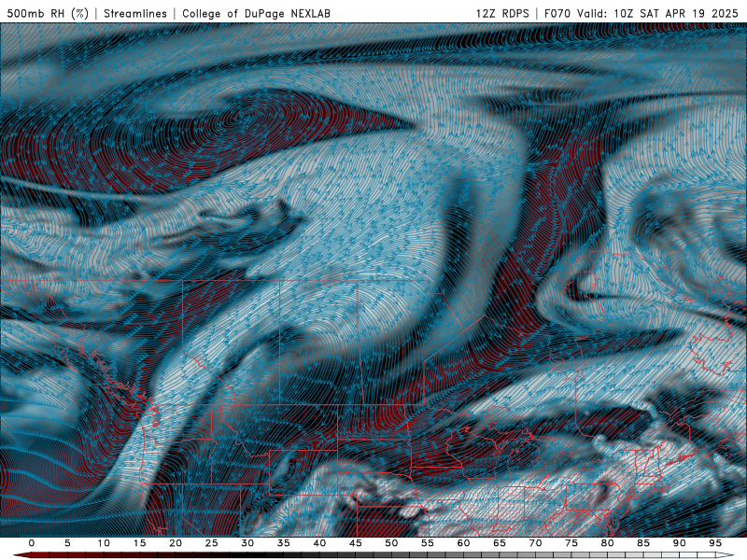Click the 35 label on the colorbar
Image resolution: width=747 pixels, height=560 pixels.
284,543
